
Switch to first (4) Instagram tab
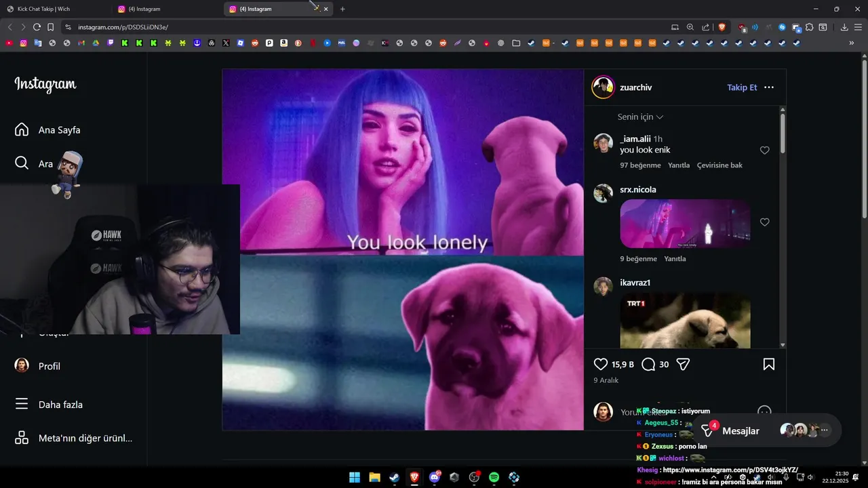click(x=166, y=9)
